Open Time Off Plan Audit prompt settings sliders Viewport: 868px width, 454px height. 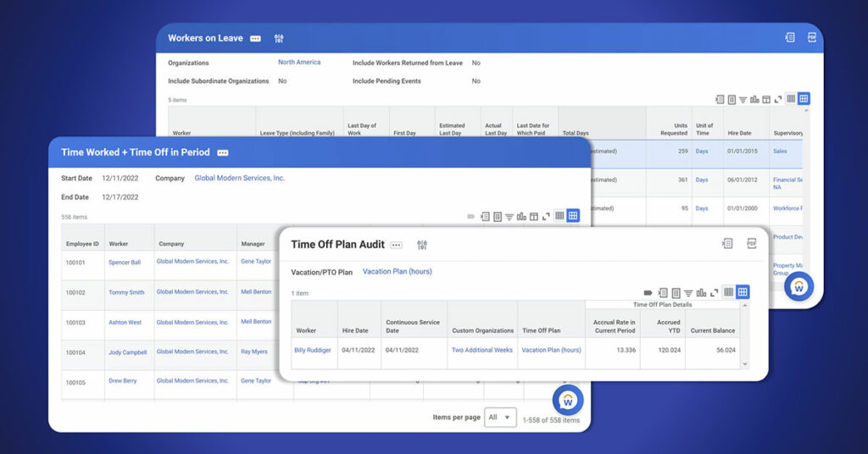pos(422,245)
